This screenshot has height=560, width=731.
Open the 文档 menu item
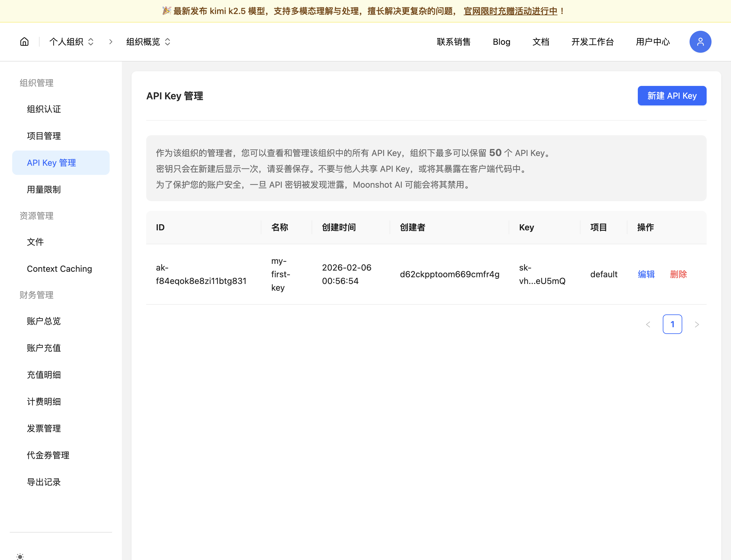point(540,42)
